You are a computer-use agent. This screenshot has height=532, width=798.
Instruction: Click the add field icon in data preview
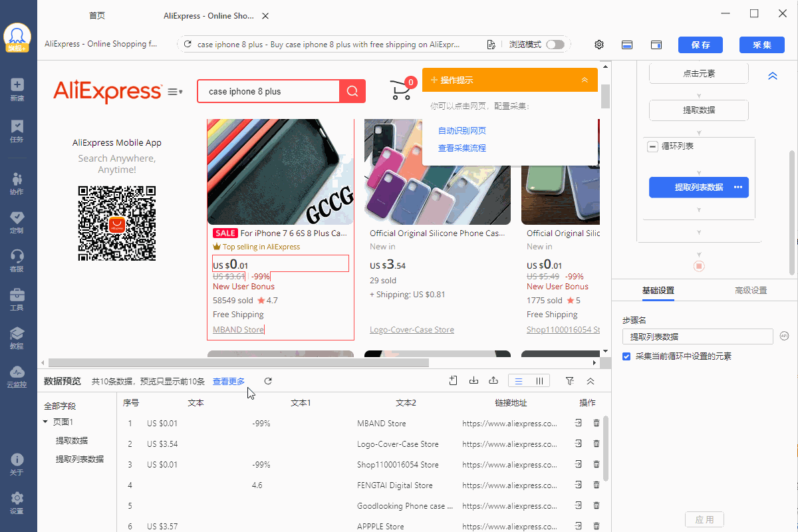tap(454, 381)
